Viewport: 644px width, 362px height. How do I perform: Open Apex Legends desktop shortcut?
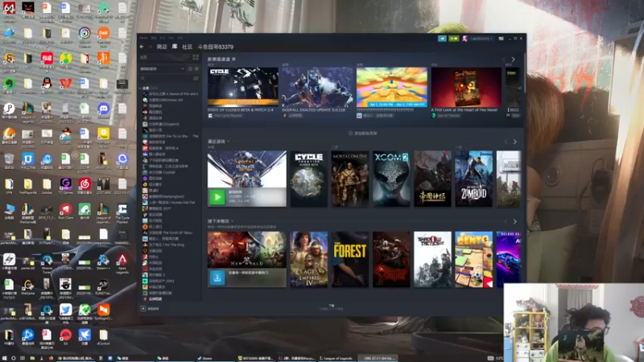click(122, 263)
